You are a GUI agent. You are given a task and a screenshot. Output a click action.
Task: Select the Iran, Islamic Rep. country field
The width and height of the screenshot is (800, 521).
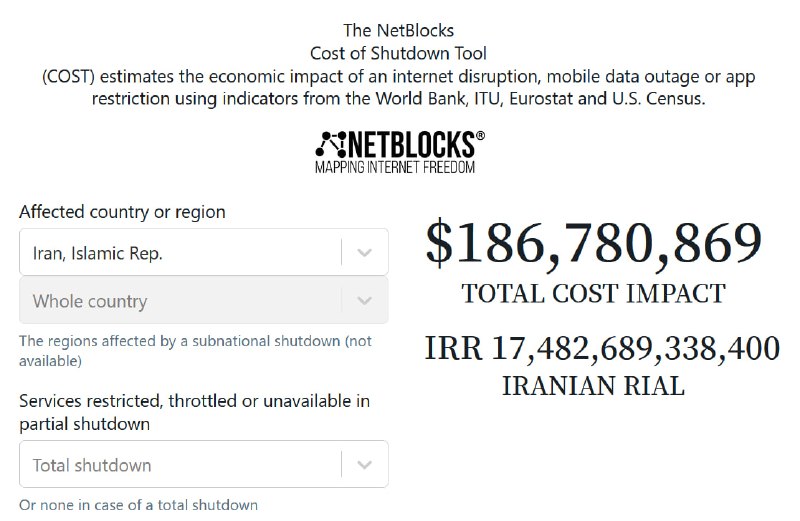click(x=204, y=252)
